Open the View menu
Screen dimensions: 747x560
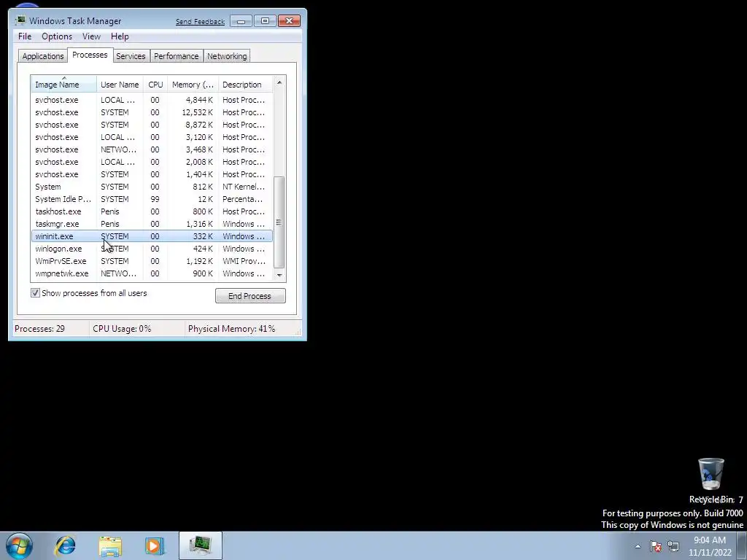coord(91,36)
